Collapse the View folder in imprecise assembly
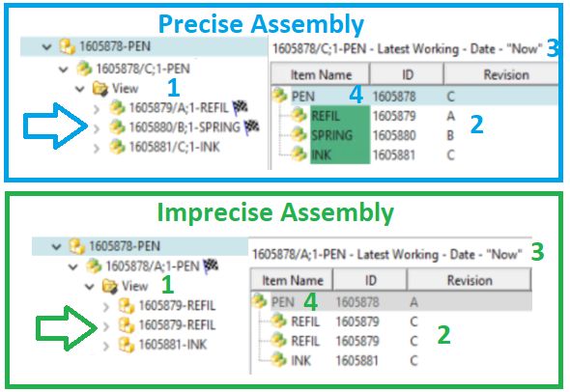This screenshot has width=570, height=392. [90, 287]
